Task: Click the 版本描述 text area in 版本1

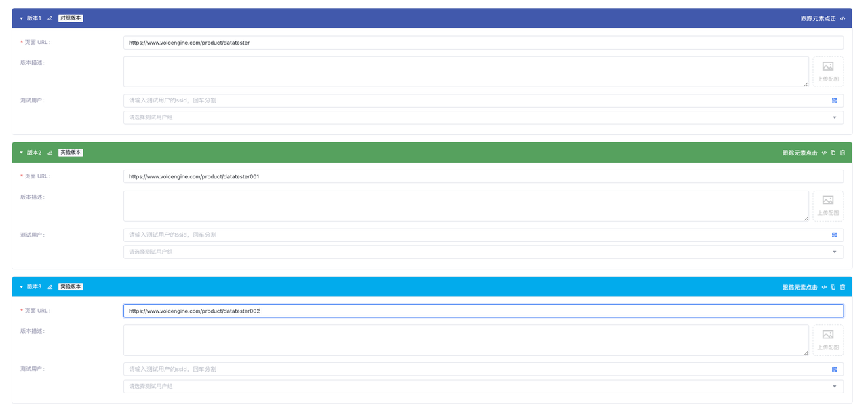Action: (466, 72)
